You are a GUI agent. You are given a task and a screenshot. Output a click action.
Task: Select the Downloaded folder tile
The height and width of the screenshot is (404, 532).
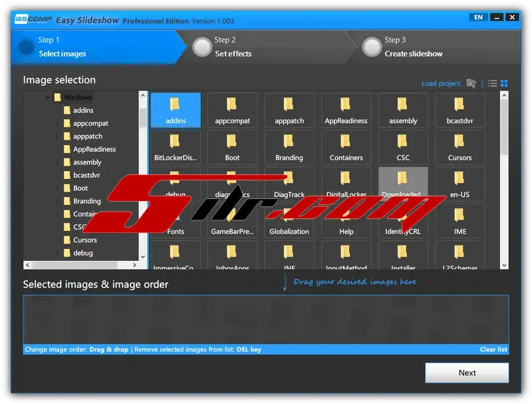point(403,184)
